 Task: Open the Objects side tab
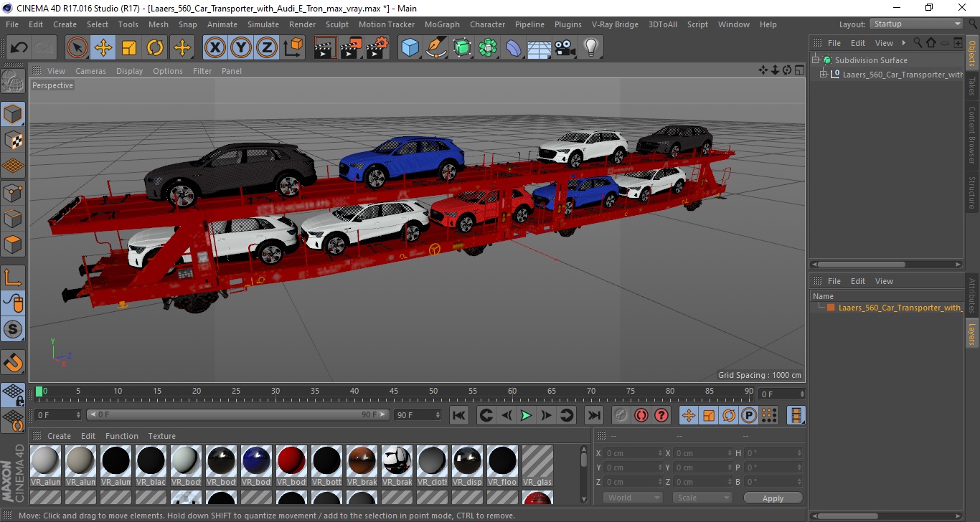click(972, 53)
